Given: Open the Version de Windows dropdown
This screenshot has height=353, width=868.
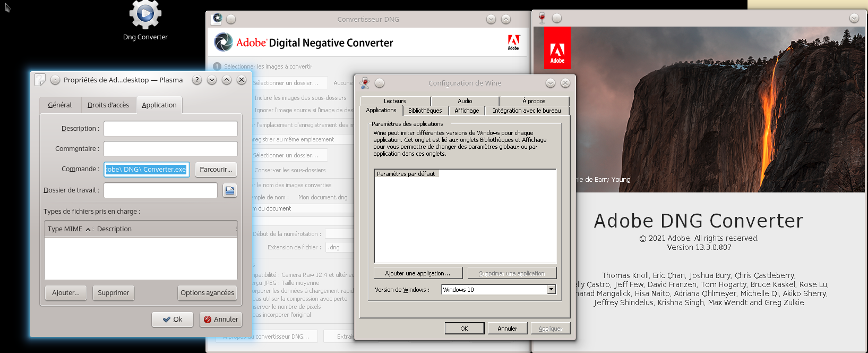Looking at the screenshot, I should coord(499,290).
